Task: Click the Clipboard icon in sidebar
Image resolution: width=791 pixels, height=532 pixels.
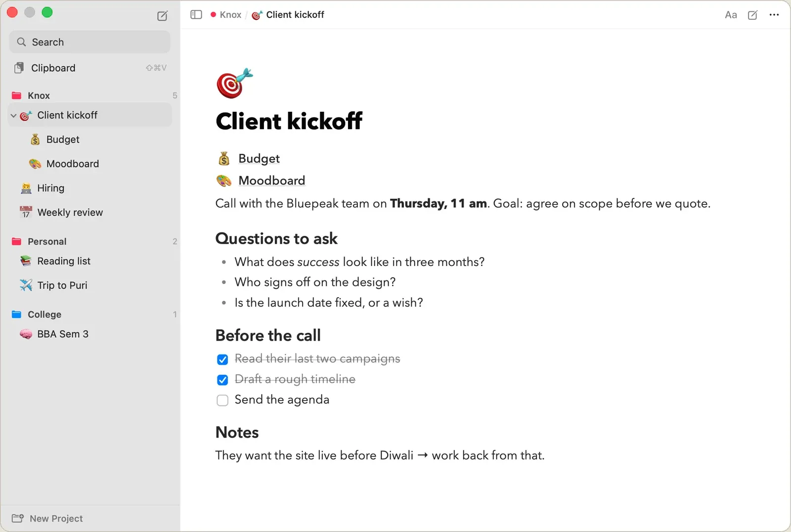Action: tap(19, 68)
